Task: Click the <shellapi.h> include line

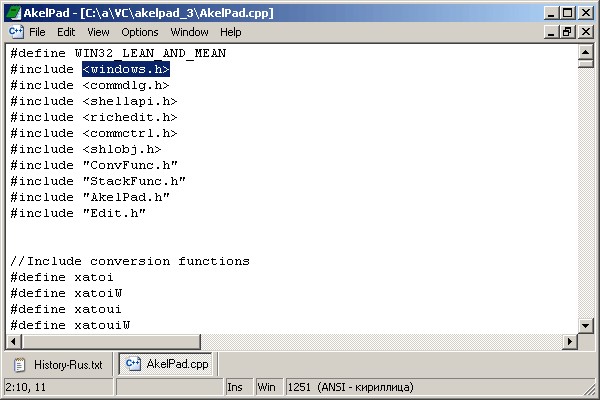Action: click(94, 101)
